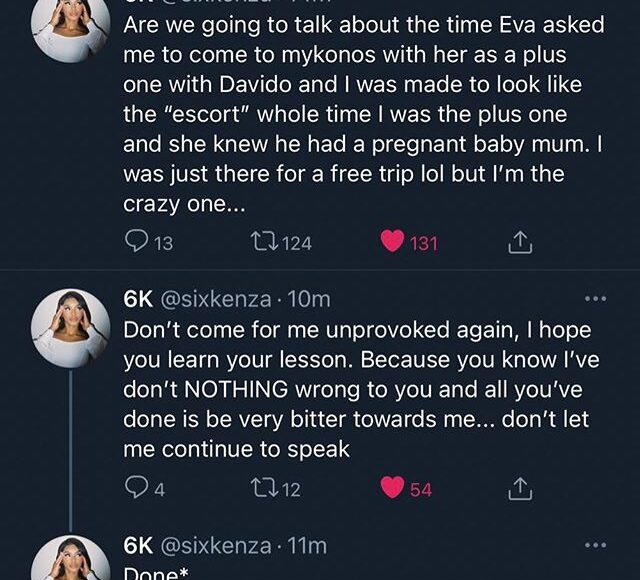640x580 pixels.
Task: Reply to the Mykonos trip tweet
Action: pyautogui.click(x=135, y=243)
